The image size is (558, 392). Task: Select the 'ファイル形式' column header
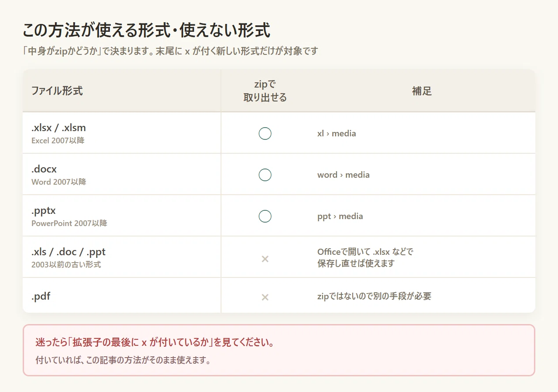[57, 91]
